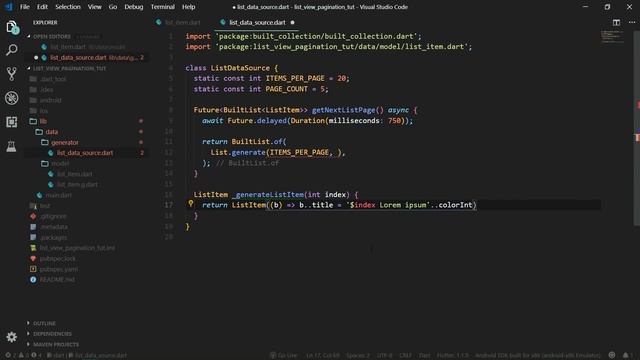Open the Extensions view
The width and height of the screenshot is (640, 360).
12,122
